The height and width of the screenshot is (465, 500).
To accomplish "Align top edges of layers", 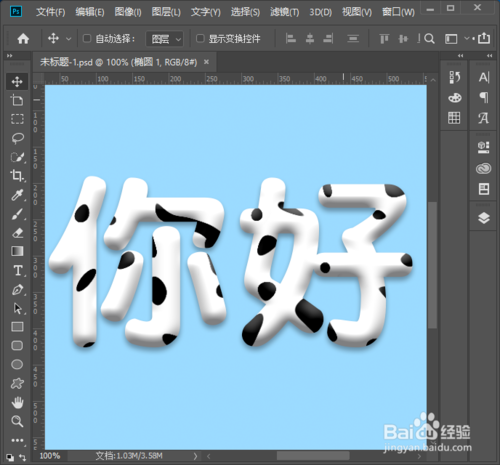I will [x=384, y=39].
